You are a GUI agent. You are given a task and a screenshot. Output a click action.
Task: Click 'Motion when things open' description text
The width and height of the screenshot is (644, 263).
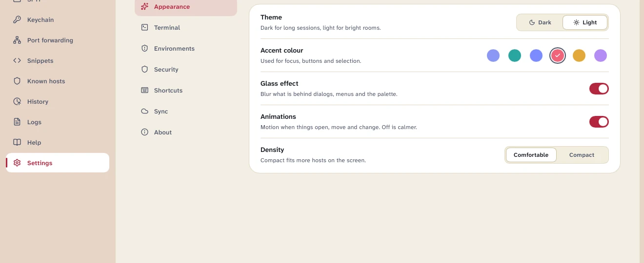(339, 127)
